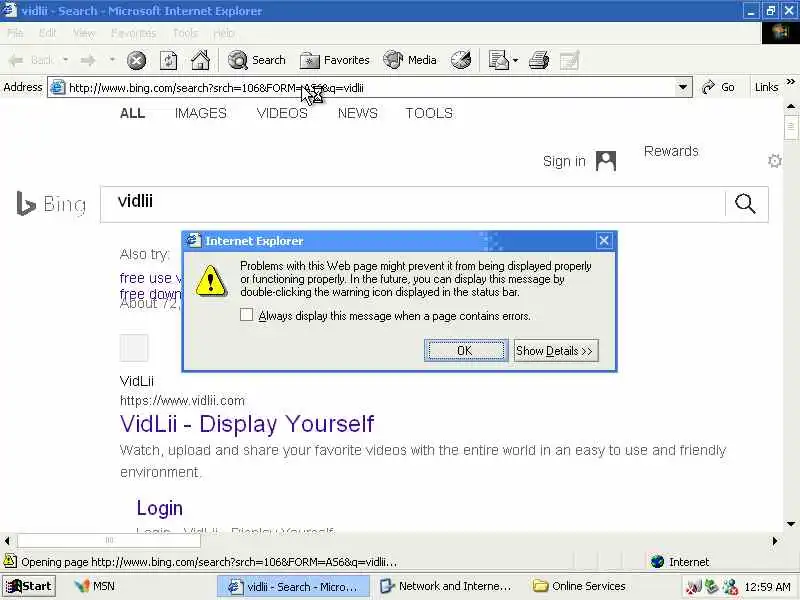Screen dimensions: 800x600
Task: Open the Help menu
Action: tap(223, 33)
